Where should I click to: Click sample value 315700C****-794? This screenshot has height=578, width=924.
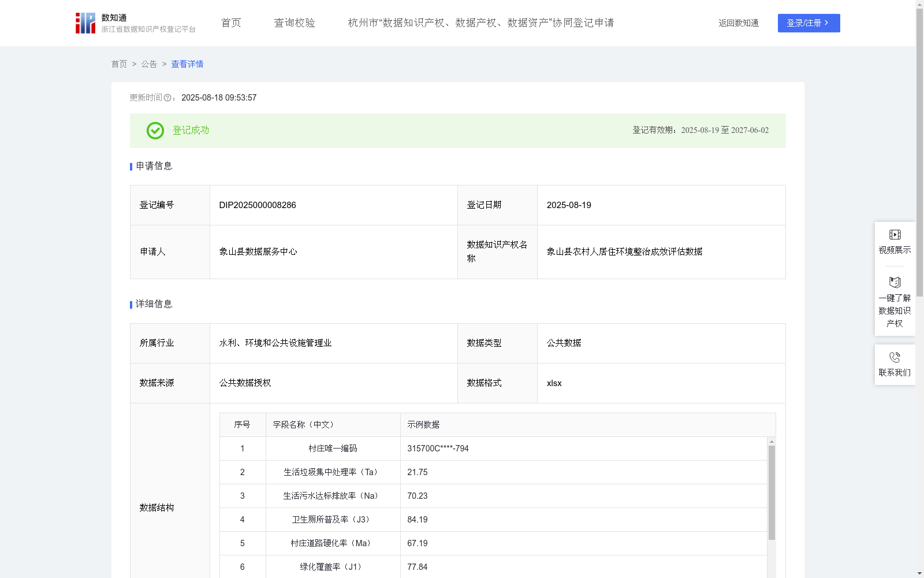coord(438,449)
